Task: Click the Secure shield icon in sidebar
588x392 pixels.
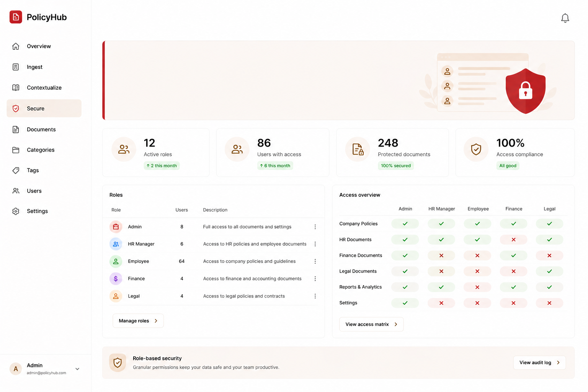Action: click(16, 109)
